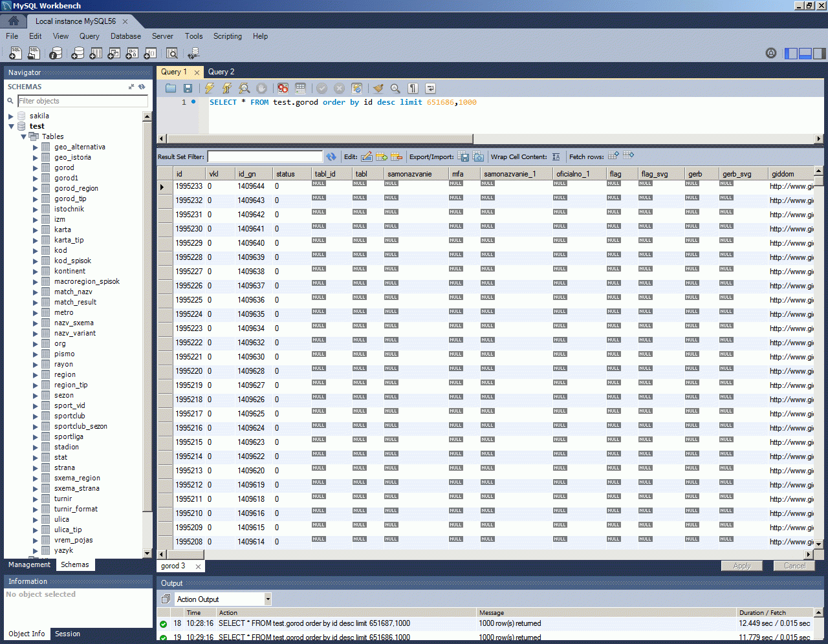Image resolution: width=828 pixels, height=644 pixels.
Task: Create a new SQL tab for queries
Action: click(x=16, y=53)
